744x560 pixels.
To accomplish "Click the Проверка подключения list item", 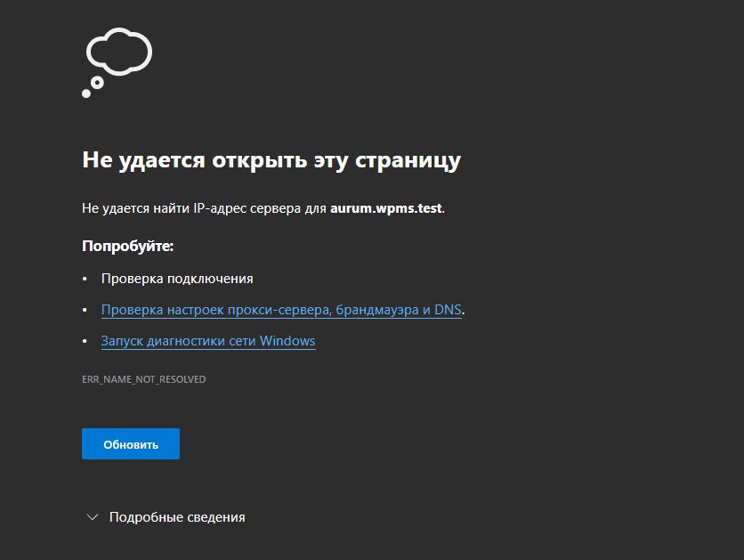I will coord(177,279).
